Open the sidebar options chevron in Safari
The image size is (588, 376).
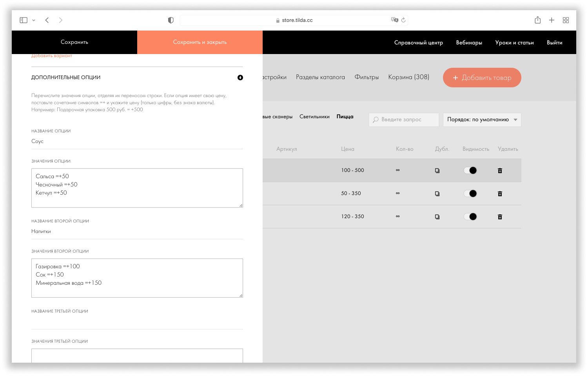click(x=34, y=20)
